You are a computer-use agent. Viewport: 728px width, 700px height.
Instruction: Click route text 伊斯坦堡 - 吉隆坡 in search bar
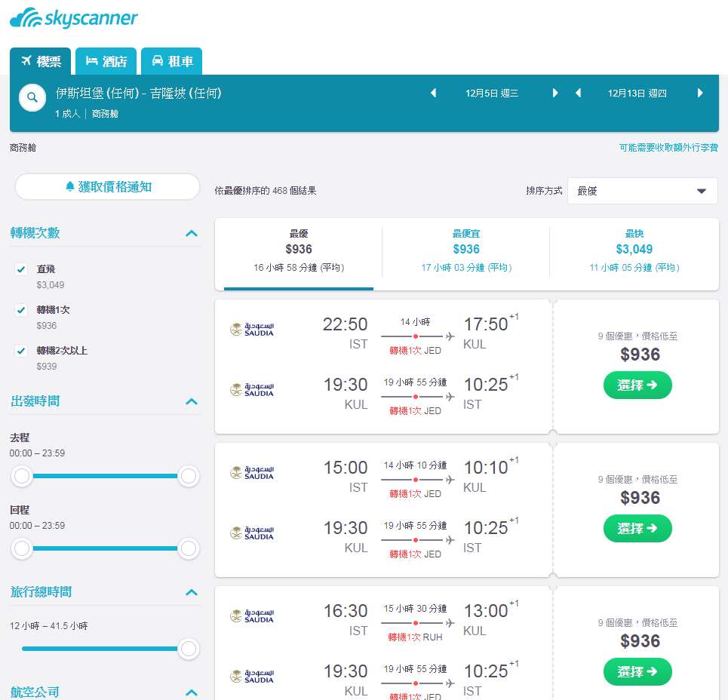138,94
